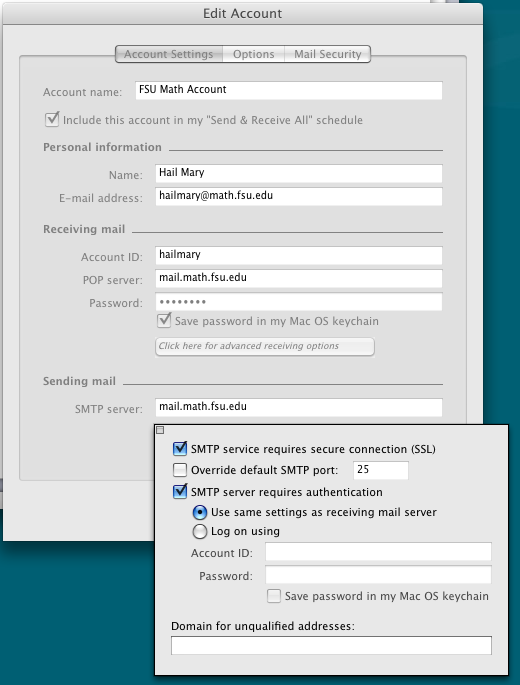Click Domain for unqualified addresses field
This screenshot has width=520, height=685.
pos(331,645)
